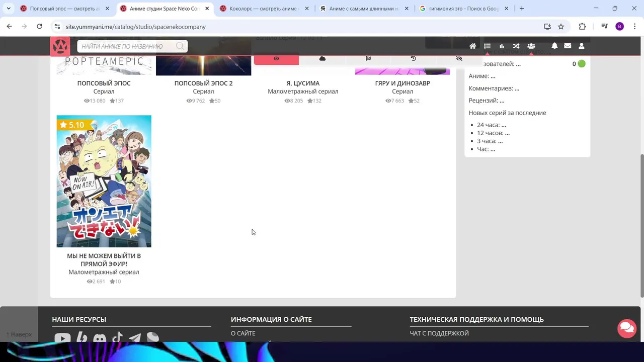Open the chat bubble icon in footer resources
This screenshot has width=644, height=362.
point(153,337)
